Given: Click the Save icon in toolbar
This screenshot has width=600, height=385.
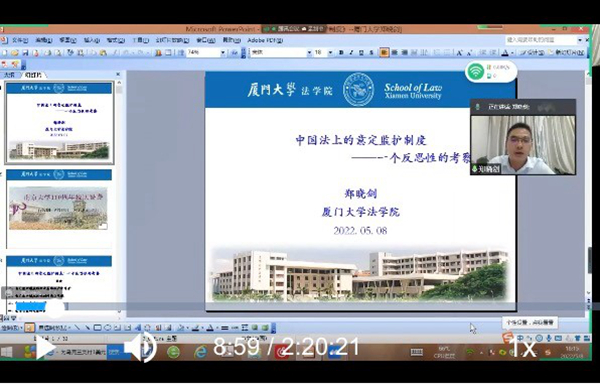Looking at the screenshot, I should (x=25, y=53).
